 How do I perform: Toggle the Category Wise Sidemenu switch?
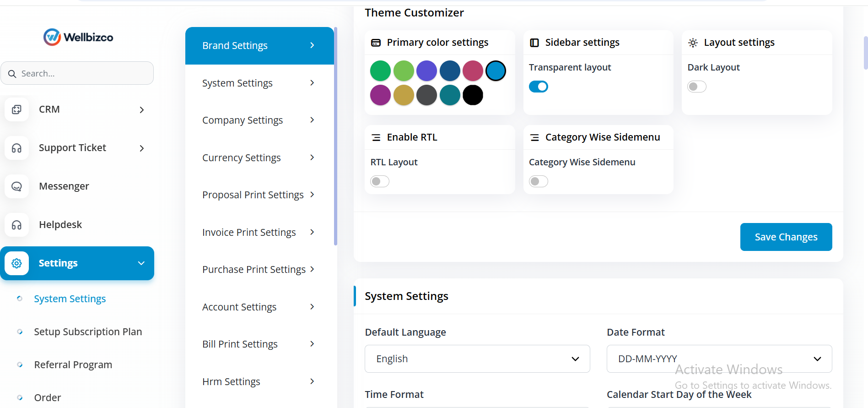point(538,181)
